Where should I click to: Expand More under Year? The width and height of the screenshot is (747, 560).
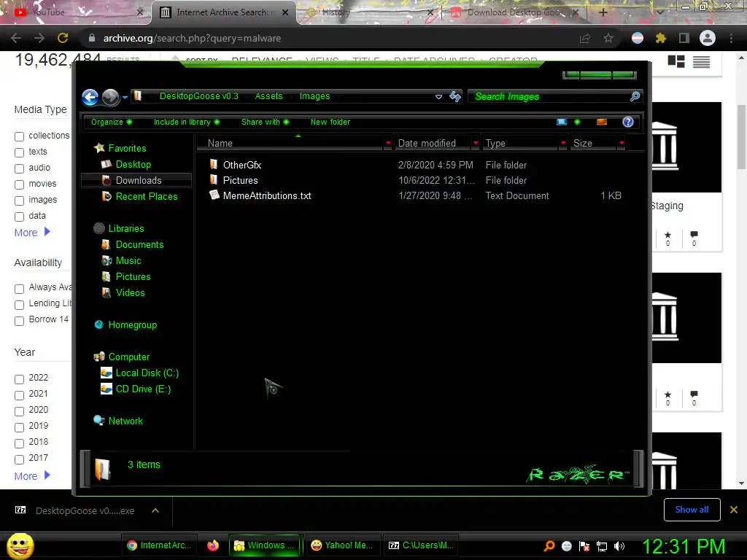pyautogui.click(x=32, y=475)
